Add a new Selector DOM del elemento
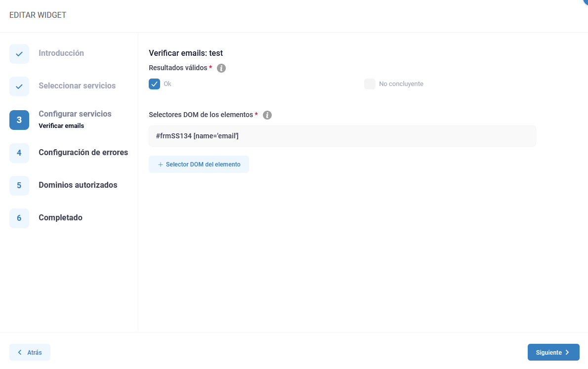 tap(199, 164)
